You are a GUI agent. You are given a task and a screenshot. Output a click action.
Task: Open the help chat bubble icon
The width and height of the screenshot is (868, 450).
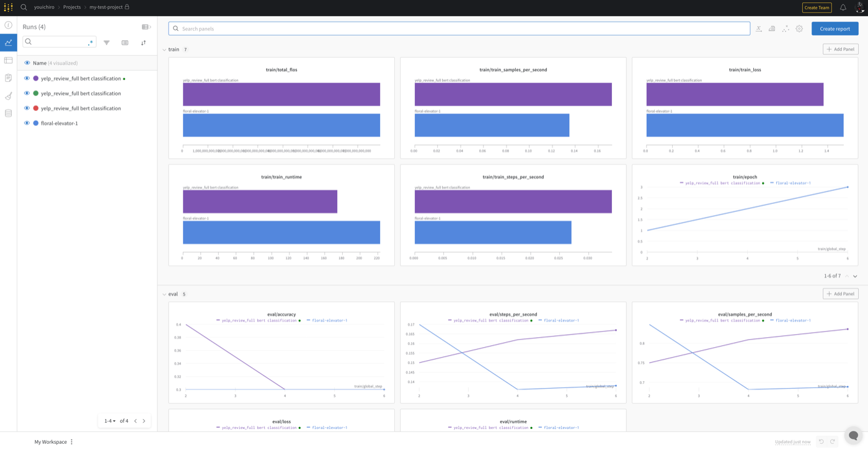(853, 435)
